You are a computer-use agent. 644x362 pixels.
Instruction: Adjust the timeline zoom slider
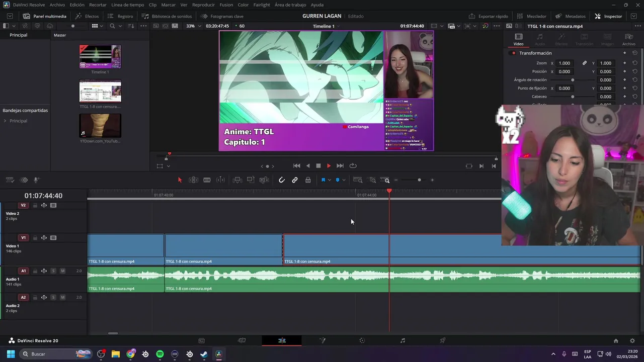419,180
